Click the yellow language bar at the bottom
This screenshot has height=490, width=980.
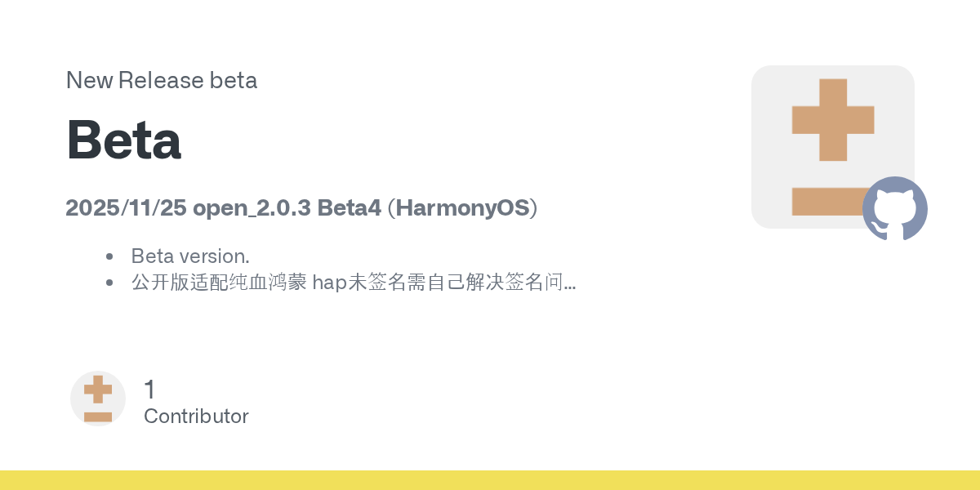(490, 480)
